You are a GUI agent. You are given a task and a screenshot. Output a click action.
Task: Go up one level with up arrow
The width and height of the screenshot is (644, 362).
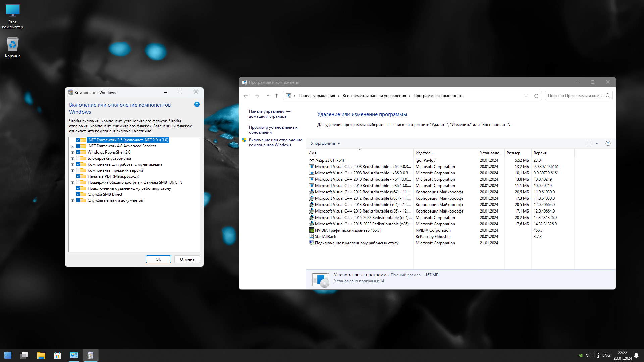(276, 96)
